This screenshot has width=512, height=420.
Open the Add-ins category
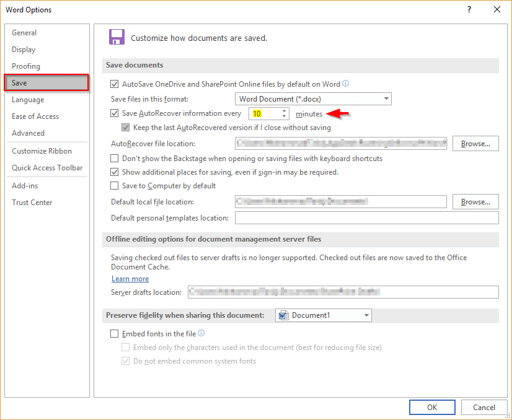pos(47,186)
